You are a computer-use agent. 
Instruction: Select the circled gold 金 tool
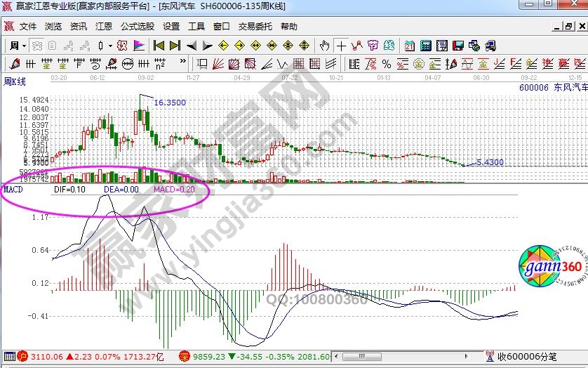[418, 64]
